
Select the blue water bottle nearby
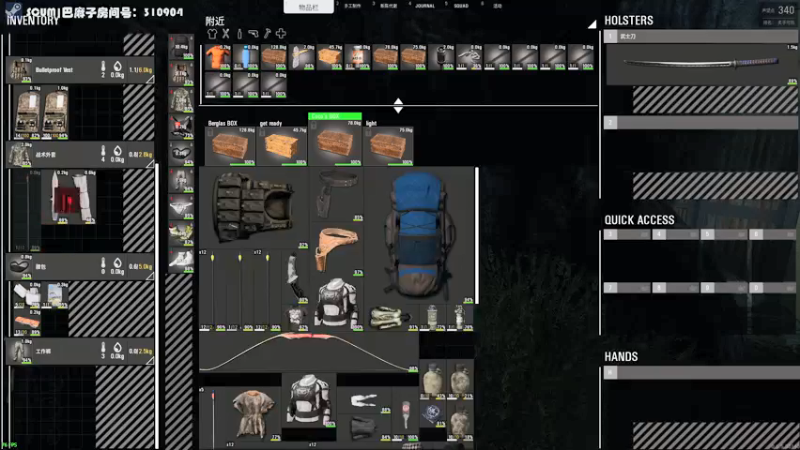click(x=245, y=57)
